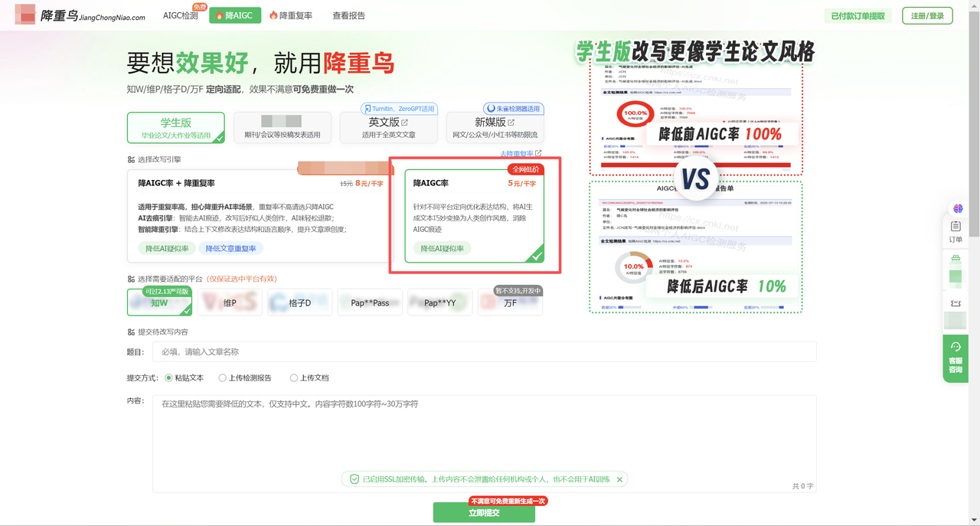
Task: Click the gift icon on right sidebar
Action: [955, 260]
